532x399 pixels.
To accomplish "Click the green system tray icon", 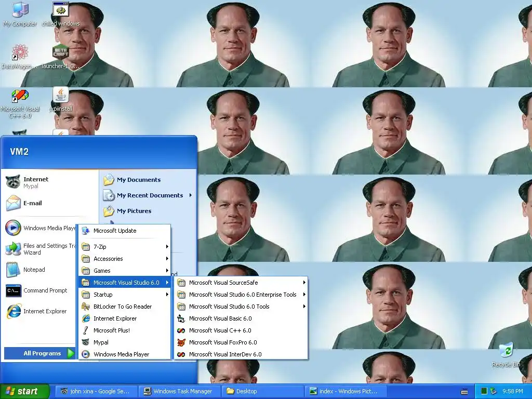I will coord(484,391).
